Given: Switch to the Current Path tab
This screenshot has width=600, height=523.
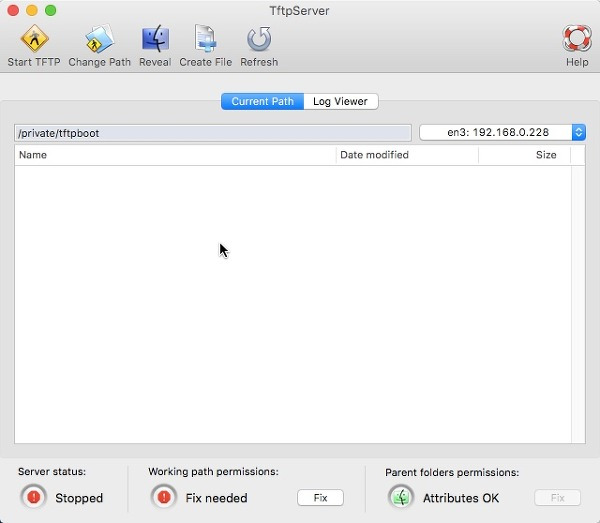Looking at the screenshot, I should (x=262, y=101).
